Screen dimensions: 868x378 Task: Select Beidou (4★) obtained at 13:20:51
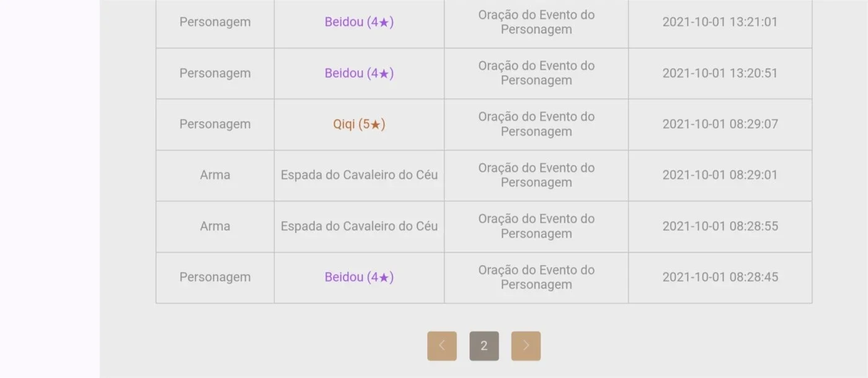[x=359, y=73]
